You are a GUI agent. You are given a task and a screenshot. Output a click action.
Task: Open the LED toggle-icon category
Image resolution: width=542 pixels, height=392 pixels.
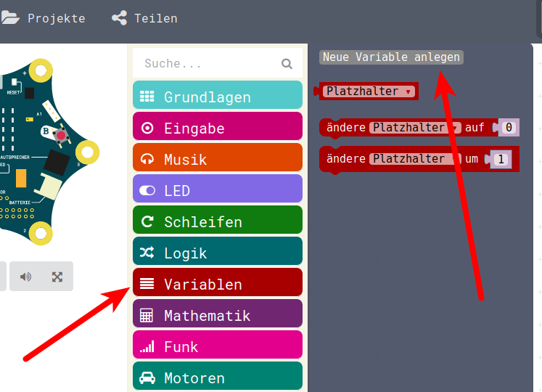tap(218, 189)
